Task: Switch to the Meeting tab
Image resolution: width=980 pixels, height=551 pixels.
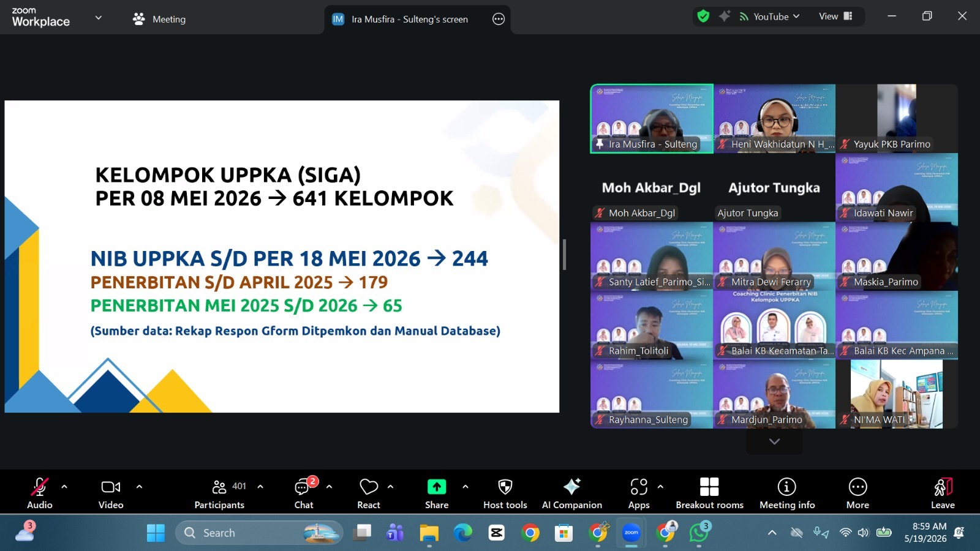Action: tap(159, 19)
